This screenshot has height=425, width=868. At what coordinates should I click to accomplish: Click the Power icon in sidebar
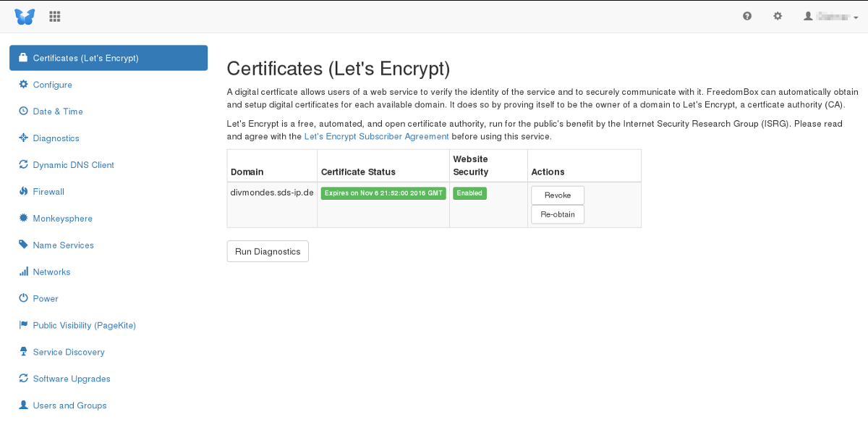coord(24,298)
